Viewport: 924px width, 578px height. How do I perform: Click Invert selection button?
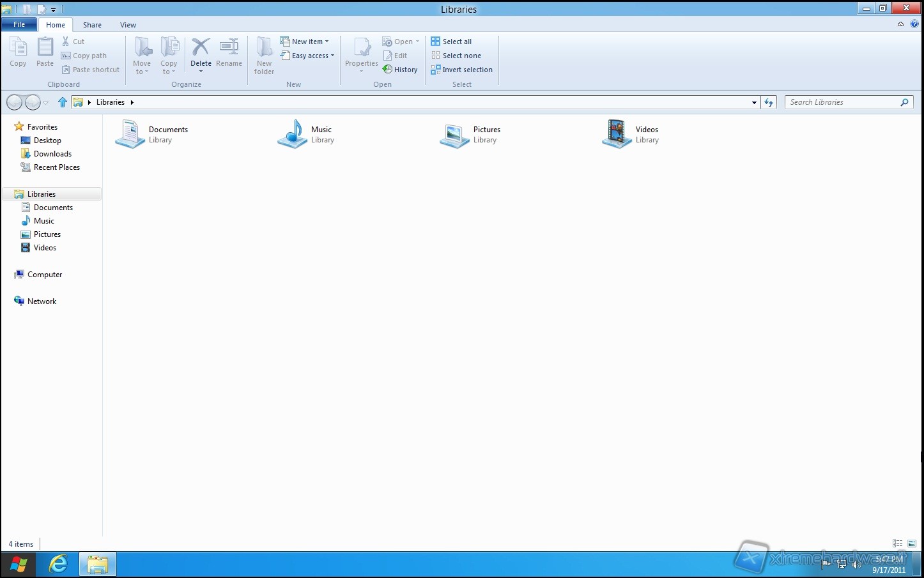(461, 70)
